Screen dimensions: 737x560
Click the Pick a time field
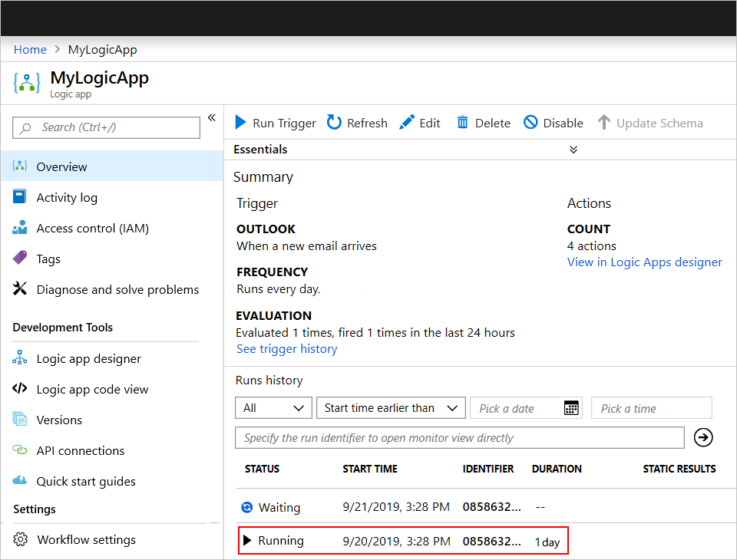click(x=652, y=408)
